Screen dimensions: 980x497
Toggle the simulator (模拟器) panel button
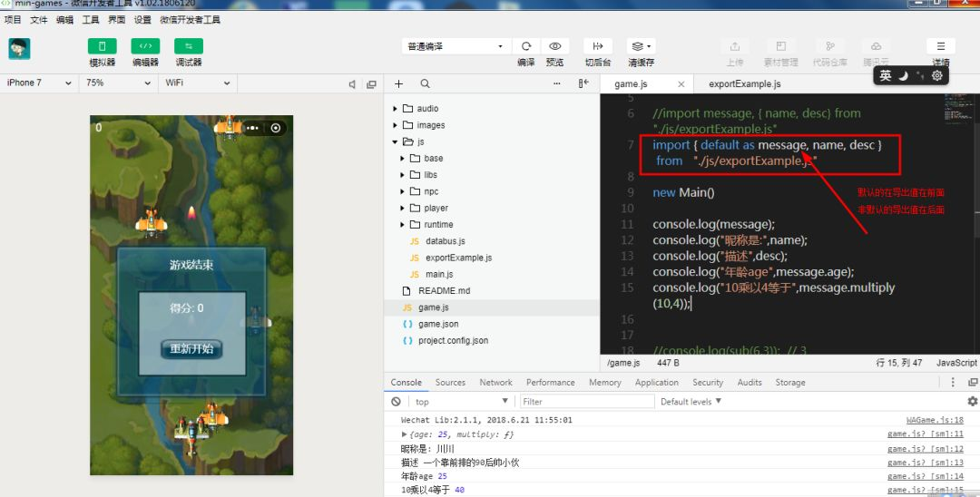click(102, 46)
